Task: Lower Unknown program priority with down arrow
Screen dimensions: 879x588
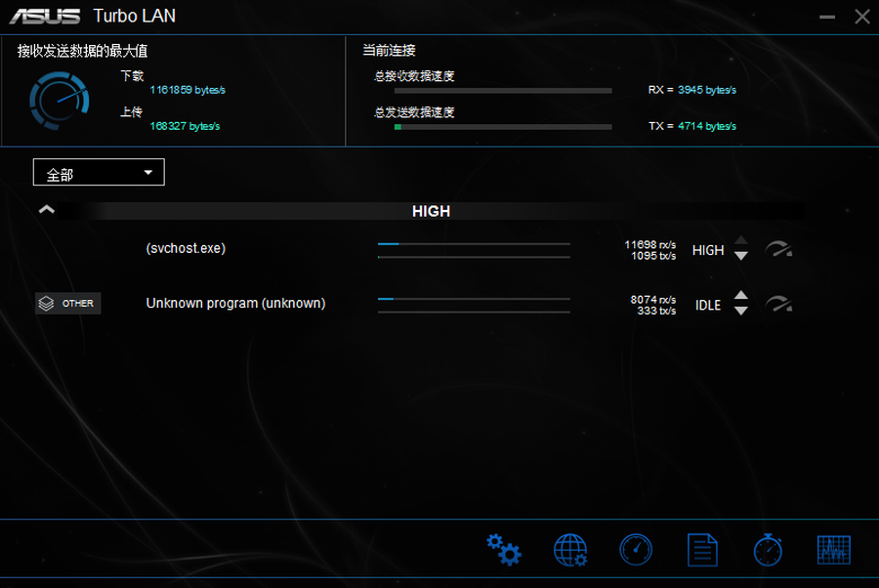Action: tap(741, 311)
